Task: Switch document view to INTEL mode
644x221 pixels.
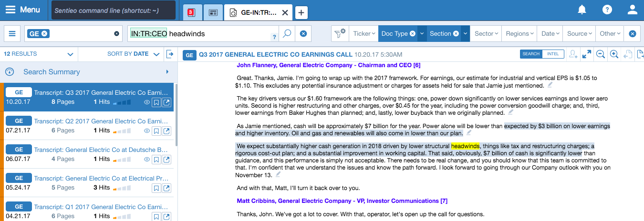Action: (x=553, y=54)
